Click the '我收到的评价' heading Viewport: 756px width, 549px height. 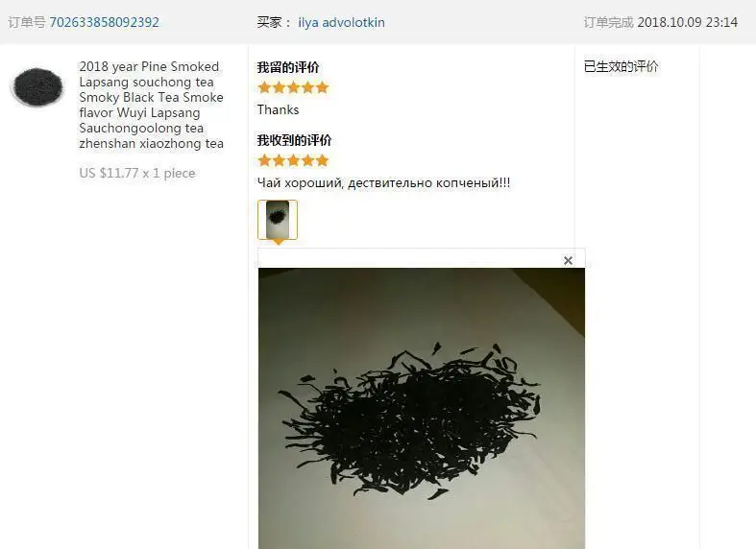[x=294, y=140]
